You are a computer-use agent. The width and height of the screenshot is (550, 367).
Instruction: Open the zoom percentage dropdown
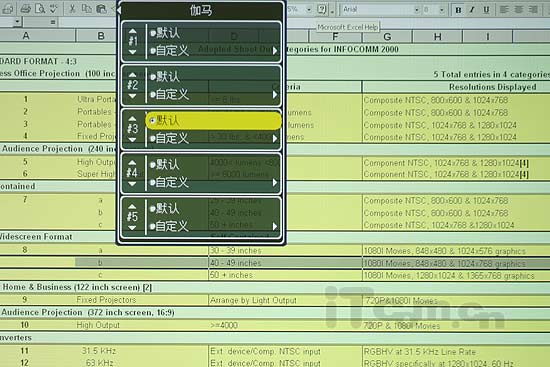(x=309, y=9)
